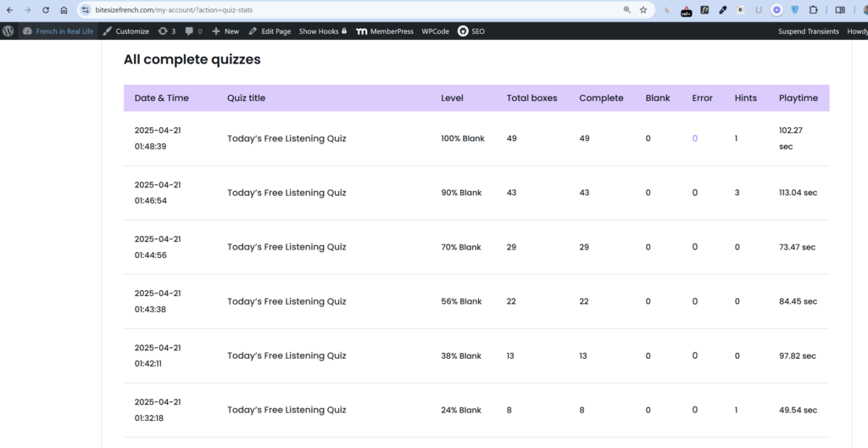868x448 pixels.
Task: Click the All complete quizzes heading
Action: coord(192,60)
